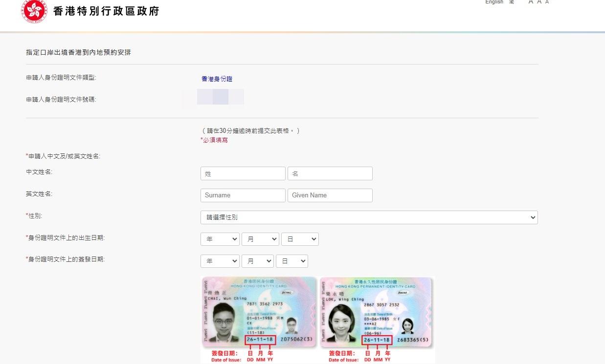Switch to Simplified Chinese via '简' icon

pos(511,2)
